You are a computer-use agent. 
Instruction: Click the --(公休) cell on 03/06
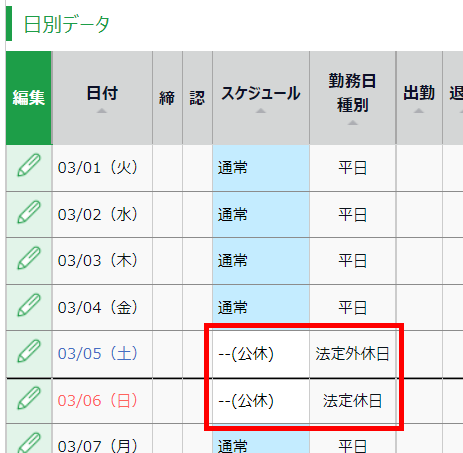click(x=261, y=401)
